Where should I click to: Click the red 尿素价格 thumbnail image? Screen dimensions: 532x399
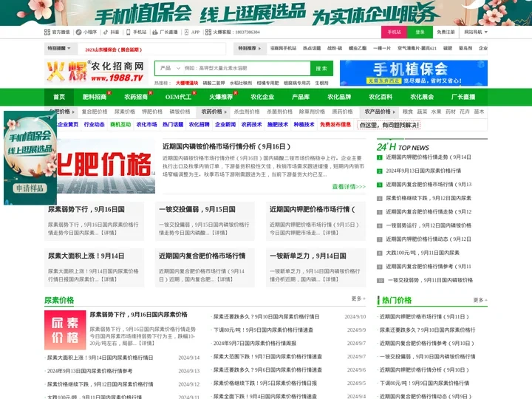(x=65, y=330)
